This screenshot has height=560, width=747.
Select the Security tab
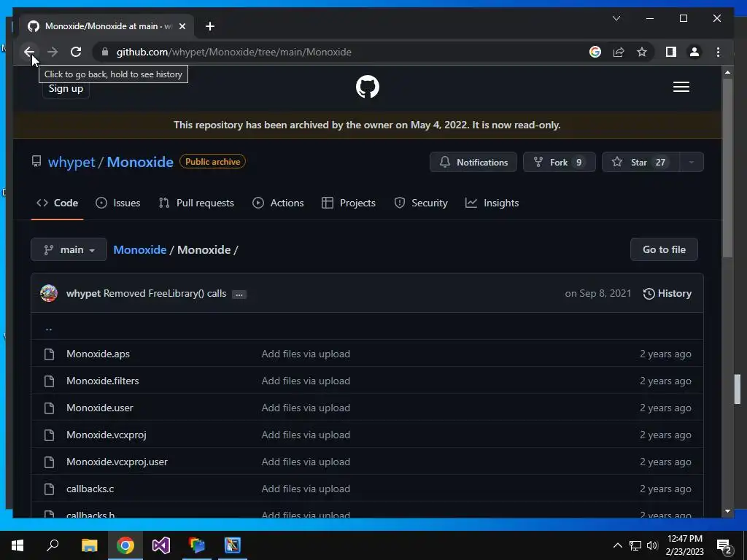click(x=421, y=203)
